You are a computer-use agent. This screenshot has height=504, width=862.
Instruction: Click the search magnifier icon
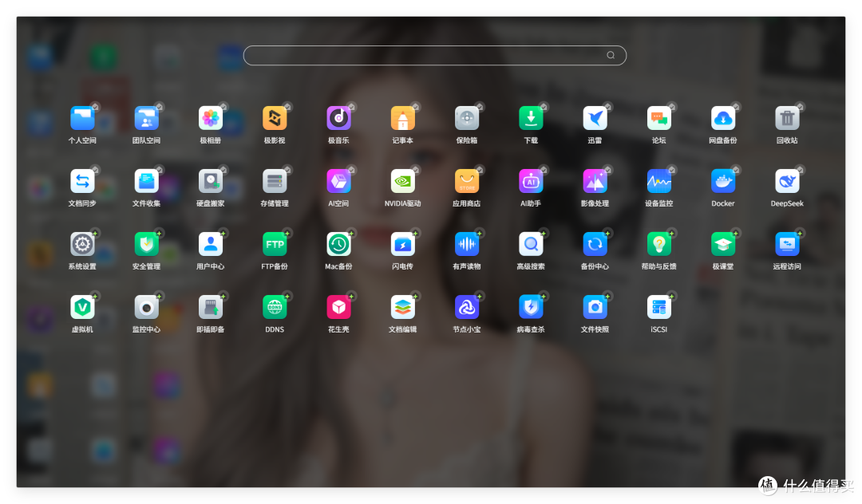point(611,56)
